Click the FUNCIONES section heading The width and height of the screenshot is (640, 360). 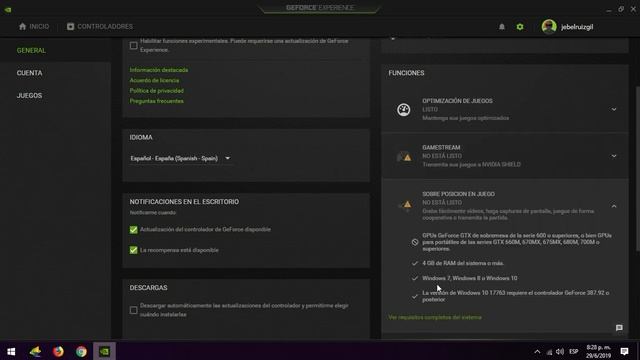pyautogui.click(x=406, y=73)
